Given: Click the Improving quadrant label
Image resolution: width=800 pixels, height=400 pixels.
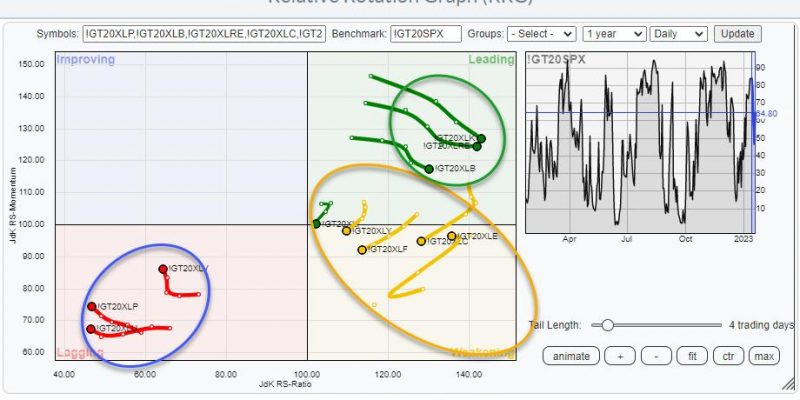Looking at the screenshot, I should click(x=86, y=60).
